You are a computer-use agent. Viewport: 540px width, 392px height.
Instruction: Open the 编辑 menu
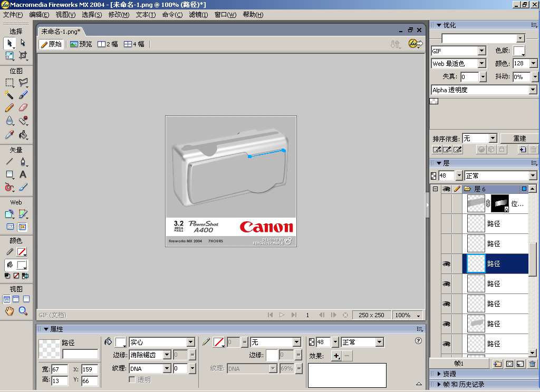coord(39,14)
